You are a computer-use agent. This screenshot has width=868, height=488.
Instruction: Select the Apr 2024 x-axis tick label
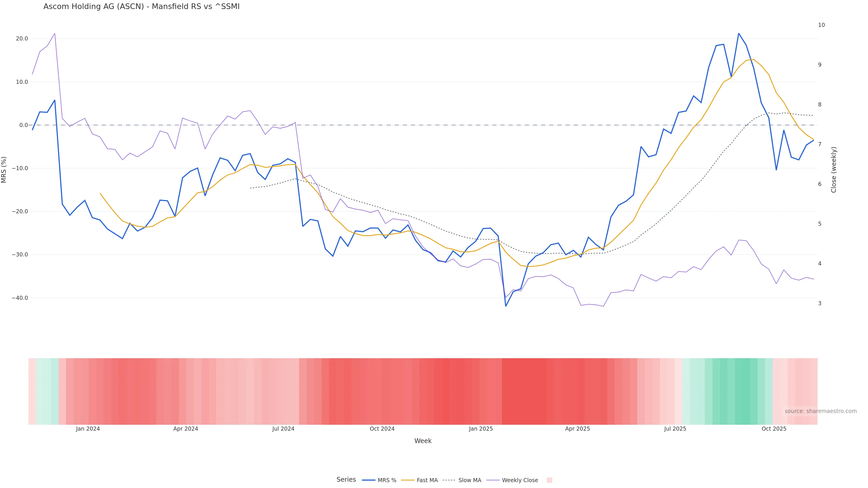click(x=186, y=429)
